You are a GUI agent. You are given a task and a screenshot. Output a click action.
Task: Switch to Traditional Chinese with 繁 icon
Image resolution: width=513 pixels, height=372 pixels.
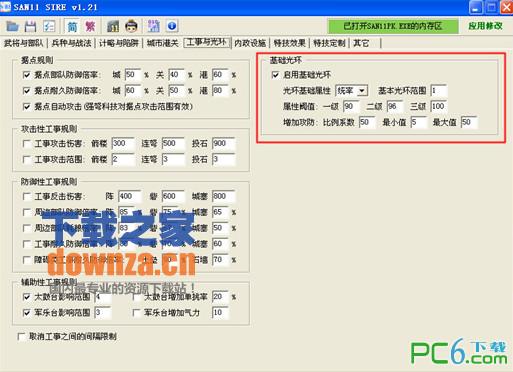point(90,26)
